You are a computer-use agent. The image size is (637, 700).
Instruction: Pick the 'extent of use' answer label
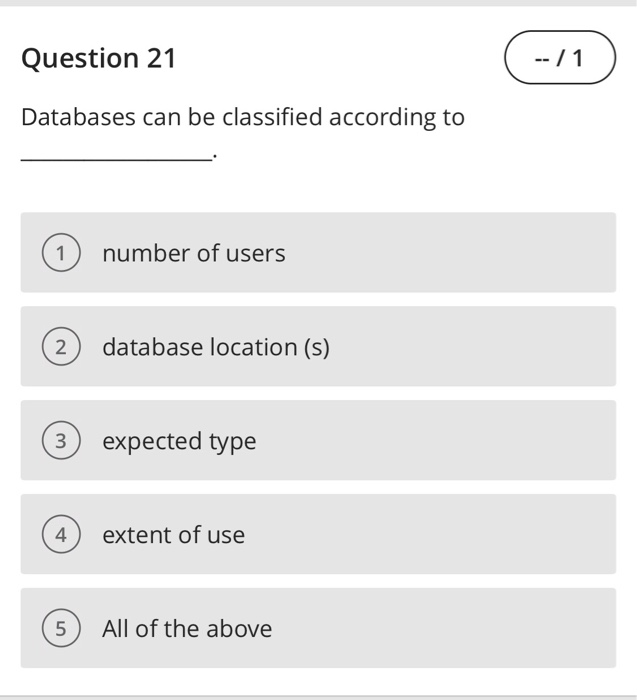coord(174,535)
